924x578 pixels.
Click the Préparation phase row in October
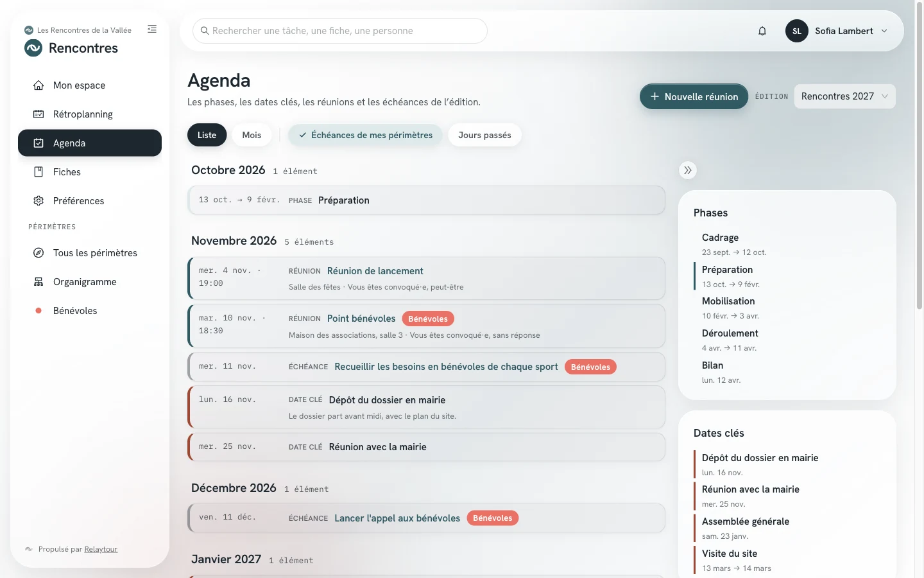point(426,200)
